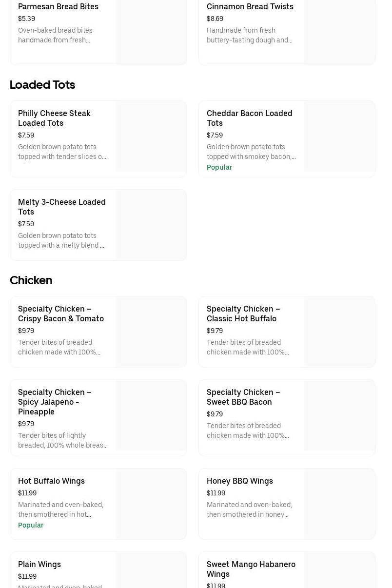Viewport: 392px width, 588px height.
Task: Click Hot Buffalo Wings image placeholder
Action: point(151,504)
